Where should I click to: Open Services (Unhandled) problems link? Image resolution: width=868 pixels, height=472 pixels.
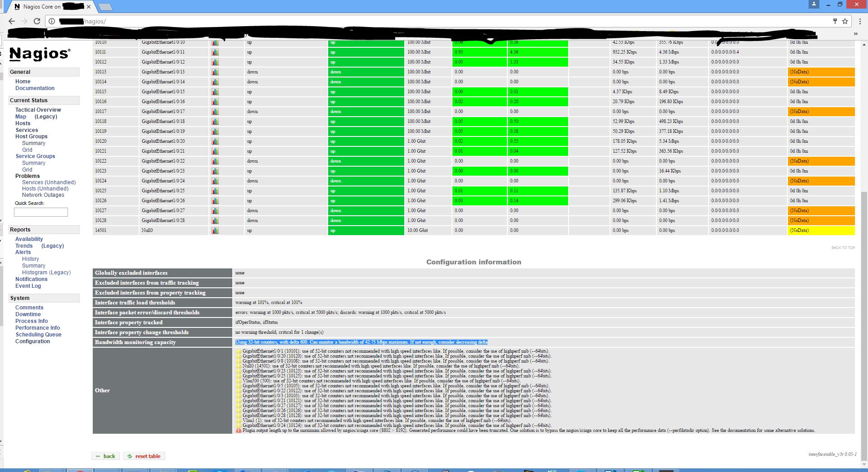(49, 182)
